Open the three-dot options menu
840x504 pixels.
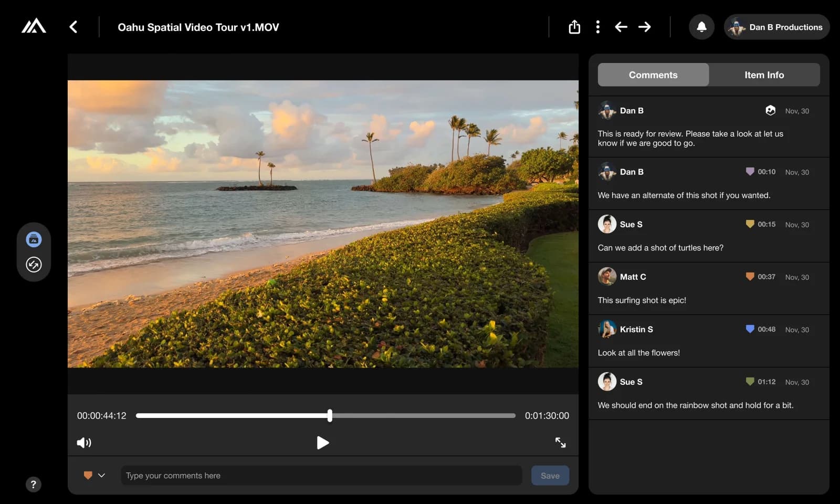click(598, 27)
